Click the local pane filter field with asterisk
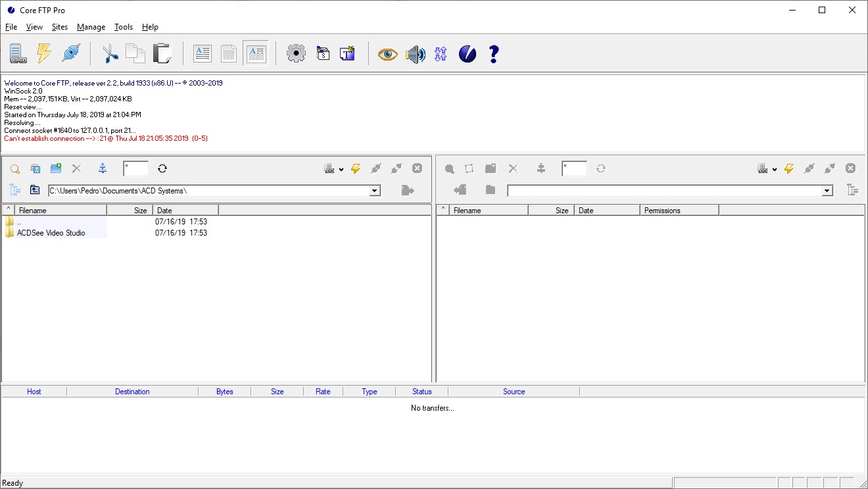This screenshot has height=489, width=868. 135,168
